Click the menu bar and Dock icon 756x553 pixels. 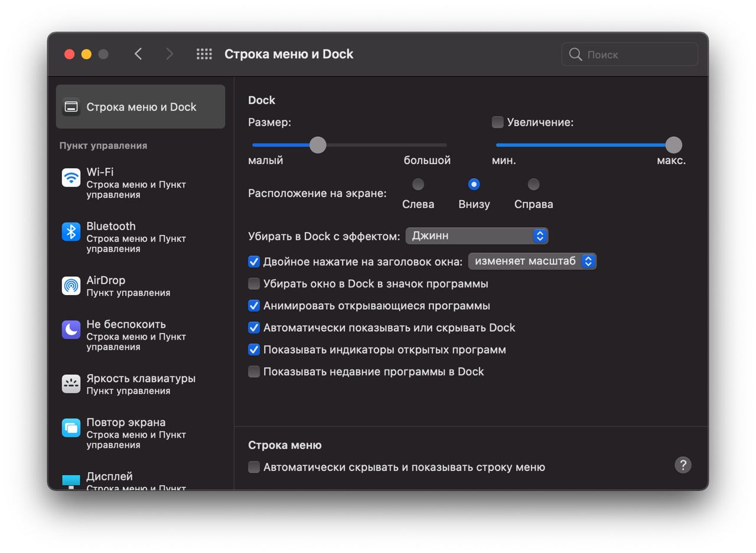coord(71,107)
